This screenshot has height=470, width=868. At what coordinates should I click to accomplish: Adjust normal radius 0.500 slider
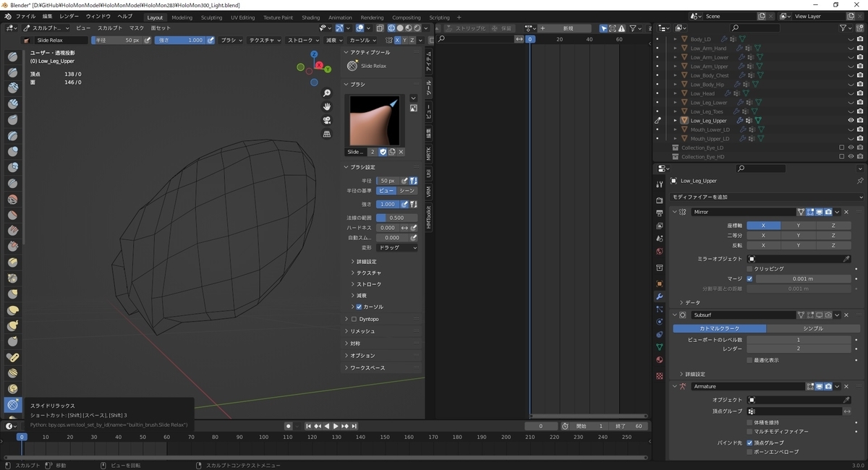396,218
